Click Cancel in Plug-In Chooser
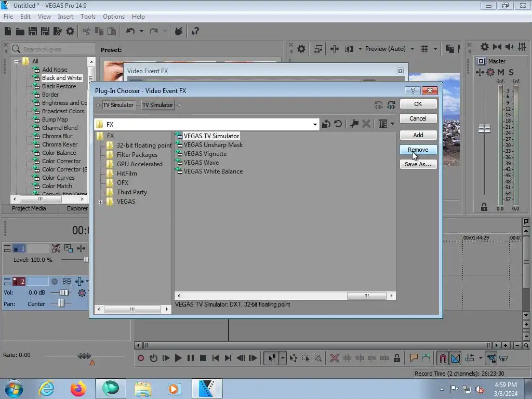The width and height of the screenshot is (532, 399). [x=418, y=118]
